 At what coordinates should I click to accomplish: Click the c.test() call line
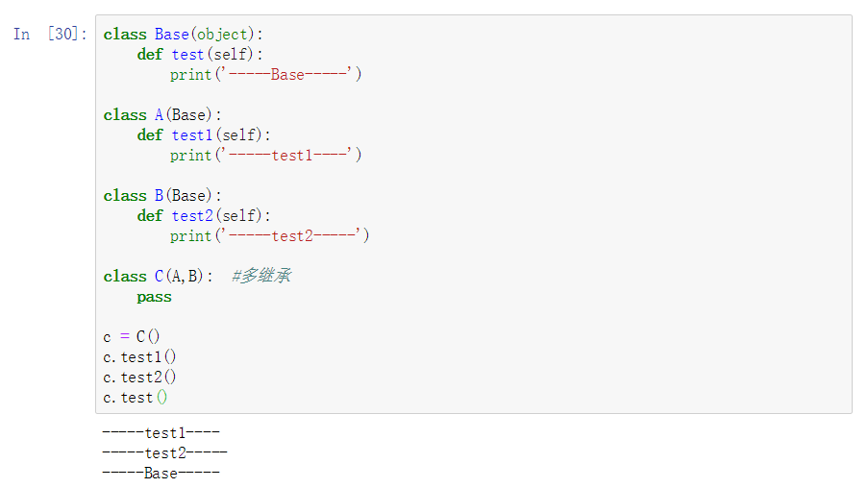click(x=136, y=398)
